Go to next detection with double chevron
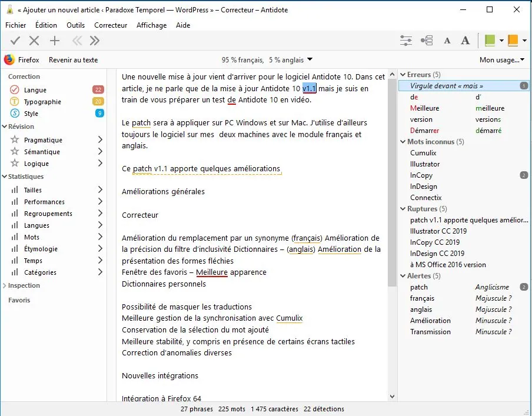 coord(95,41)
